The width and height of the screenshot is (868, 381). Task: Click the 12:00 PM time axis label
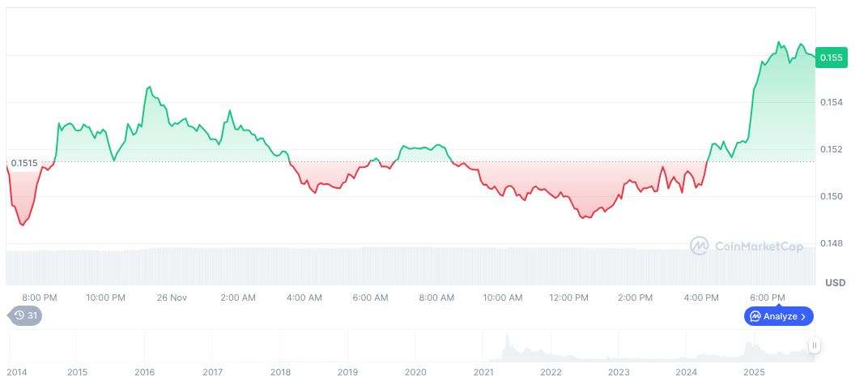(x=569, y=298)
